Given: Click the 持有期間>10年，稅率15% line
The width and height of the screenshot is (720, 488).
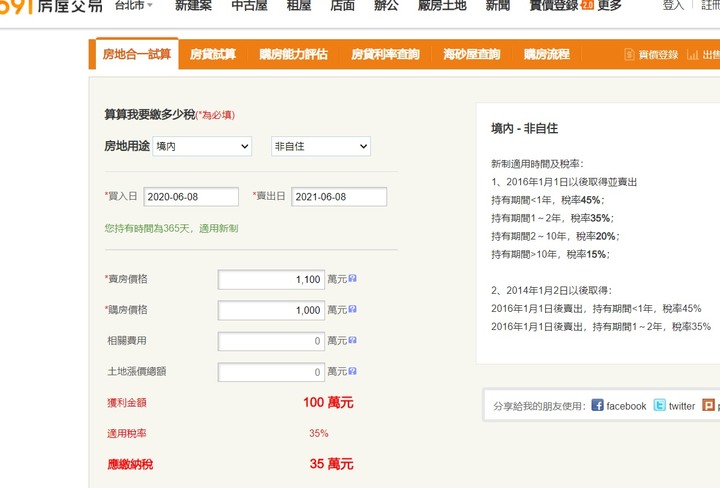Looking at the screenshot, I should coord(551,254).
